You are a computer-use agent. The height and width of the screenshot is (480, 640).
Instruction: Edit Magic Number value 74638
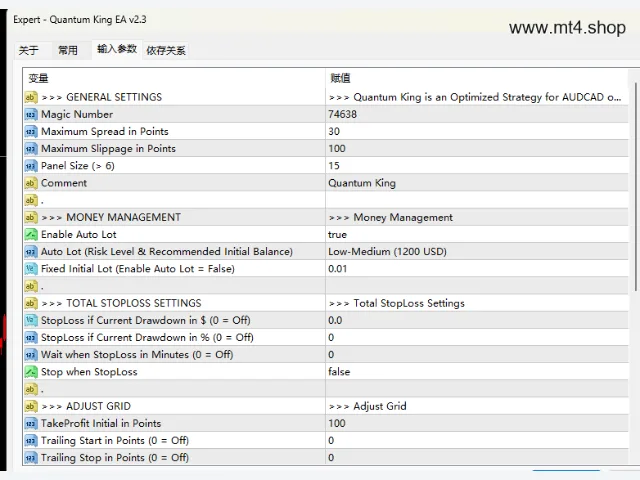tap(477, 114)
